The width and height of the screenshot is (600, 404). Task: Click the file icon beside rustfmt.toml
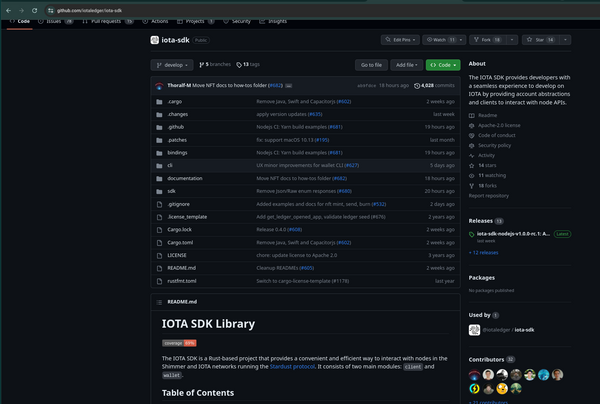coord(159,281)
